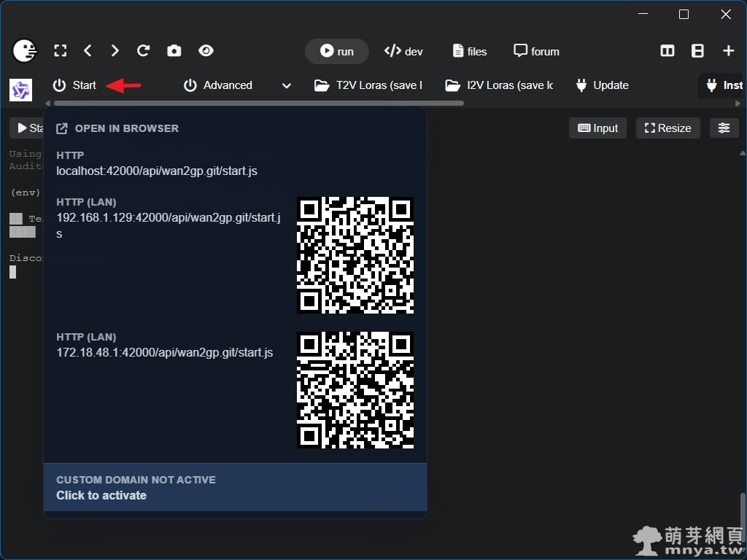Go forward with the right arrow

(115, 51)
